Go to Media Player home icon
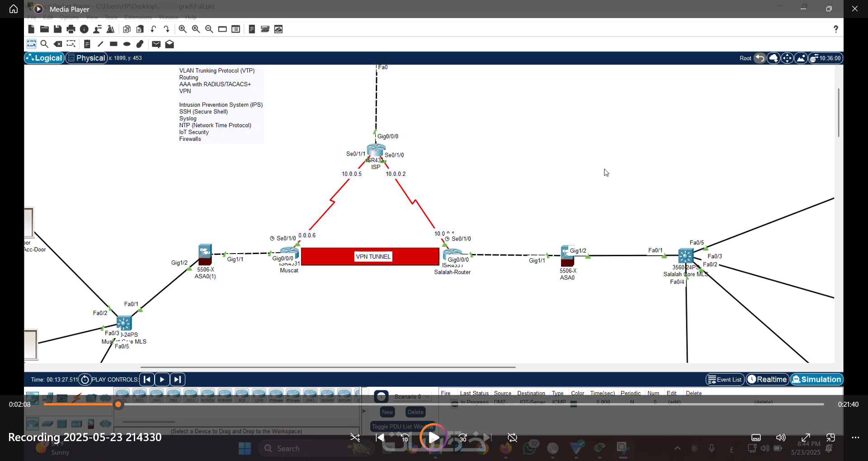 pos(14,9)
